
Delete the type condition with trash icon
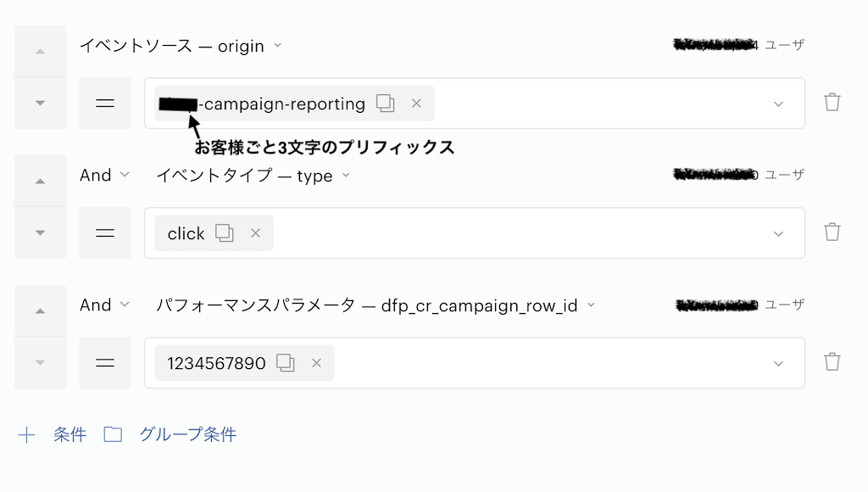[832, 232]
